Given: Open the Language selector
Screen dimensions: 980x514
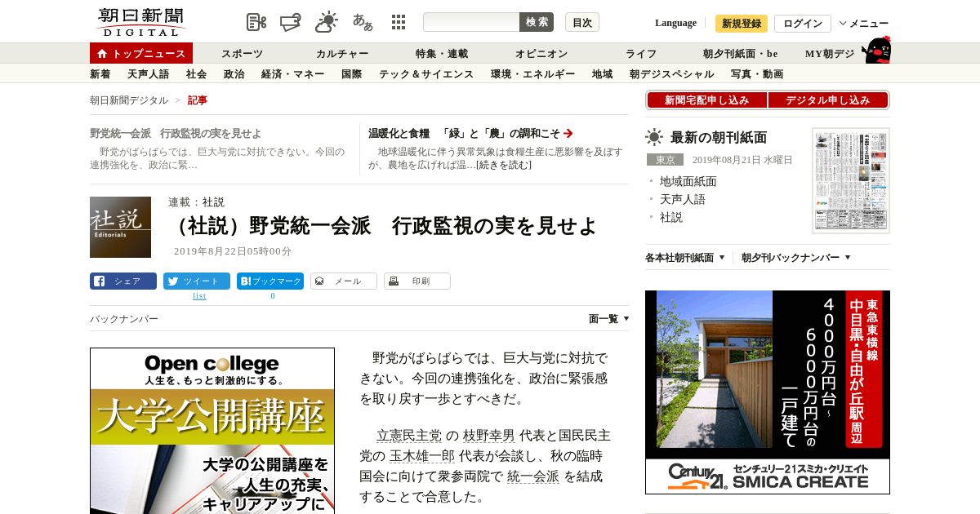Looking at the screenshot, I should (675, 23).
